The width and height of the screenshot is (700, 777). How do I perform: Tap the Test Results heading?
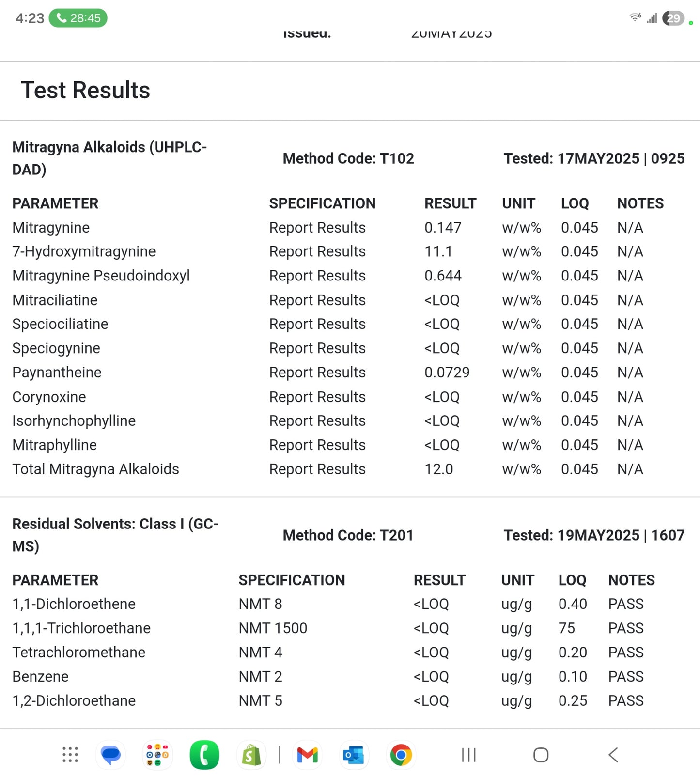pos(85,90)
